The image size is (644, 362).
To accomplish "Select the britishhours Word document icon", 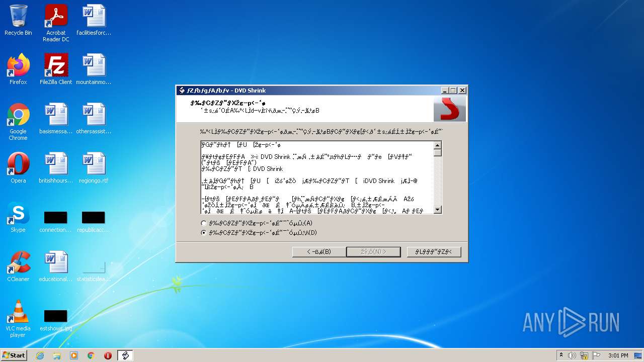I will click(x=56, y=168).
